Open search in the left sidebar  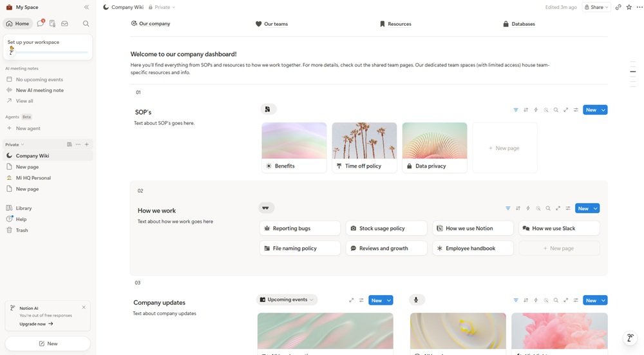click(86, 24)
